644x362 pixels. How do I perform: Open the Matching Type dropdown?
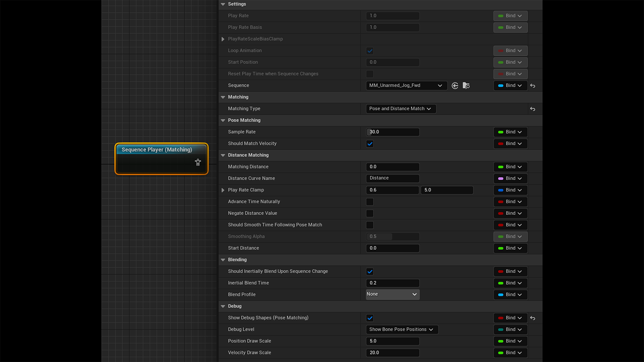[400, 109]
